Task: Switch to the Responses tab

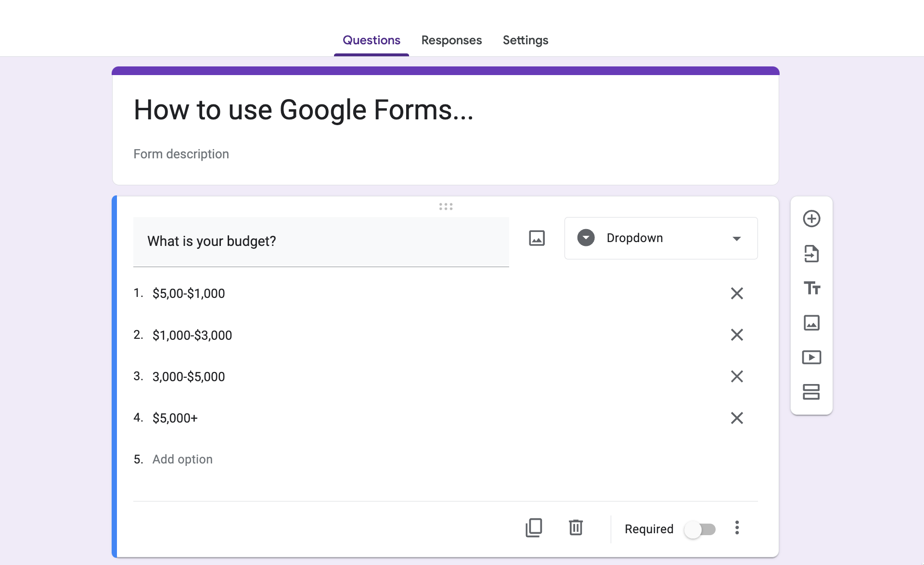Action: [x=451, y=40]
